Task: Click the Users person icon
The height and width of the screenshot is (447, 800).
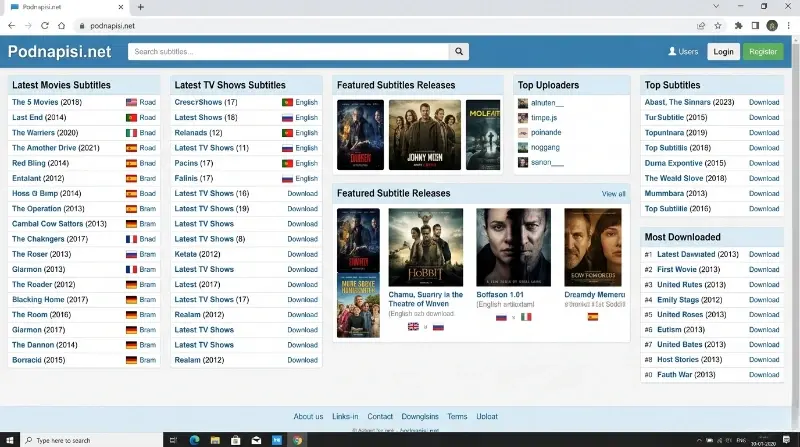Action: click(x=672, y=52)
